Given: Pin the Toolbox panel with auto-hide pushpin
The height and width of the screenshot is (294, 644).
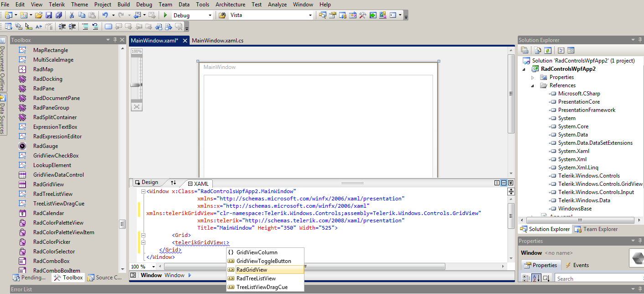Looking at the screenshot, I should coord(115,40).
